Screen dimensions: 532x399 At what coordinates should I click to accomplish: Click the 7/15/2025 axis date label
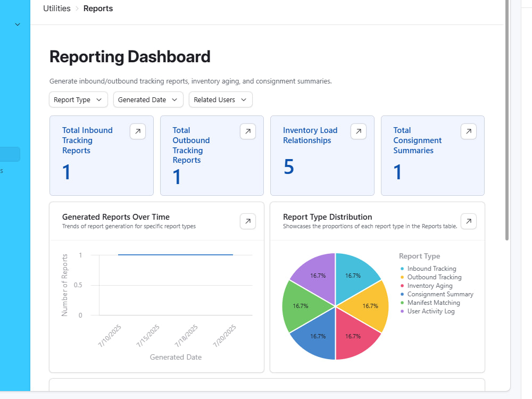tap(148, 336)
